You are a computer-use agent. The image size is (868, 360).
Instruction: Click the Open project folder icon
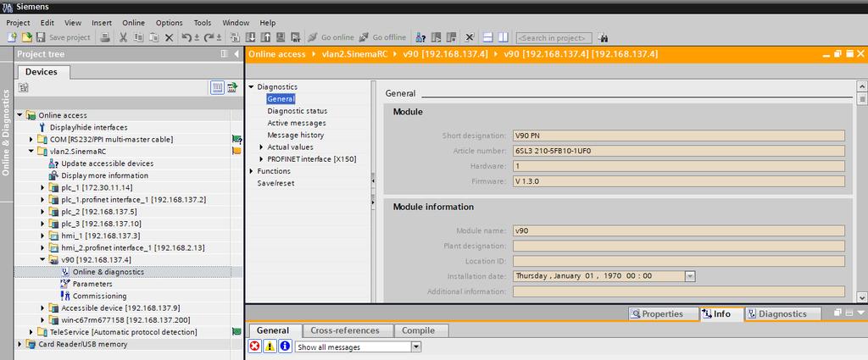26,37
